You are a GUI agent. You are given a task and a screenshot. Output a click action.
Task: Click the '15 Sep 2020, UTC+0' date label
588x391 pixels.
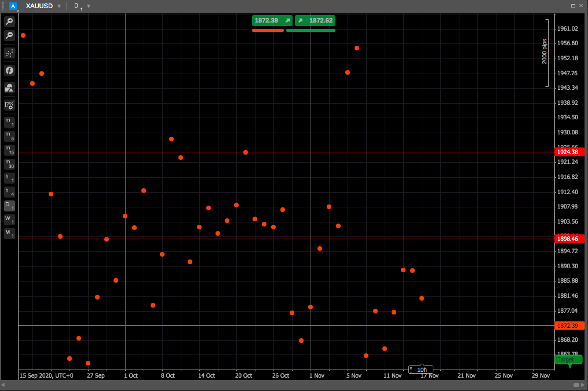click(46, 375)
